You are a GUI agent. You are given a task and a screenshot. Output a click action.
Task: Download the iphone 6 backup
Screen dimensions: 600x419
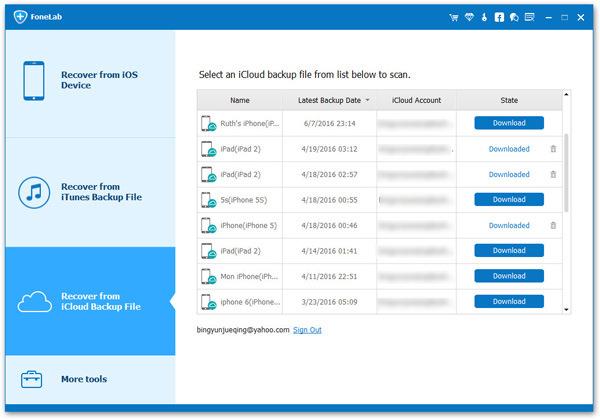click(509, 301)
